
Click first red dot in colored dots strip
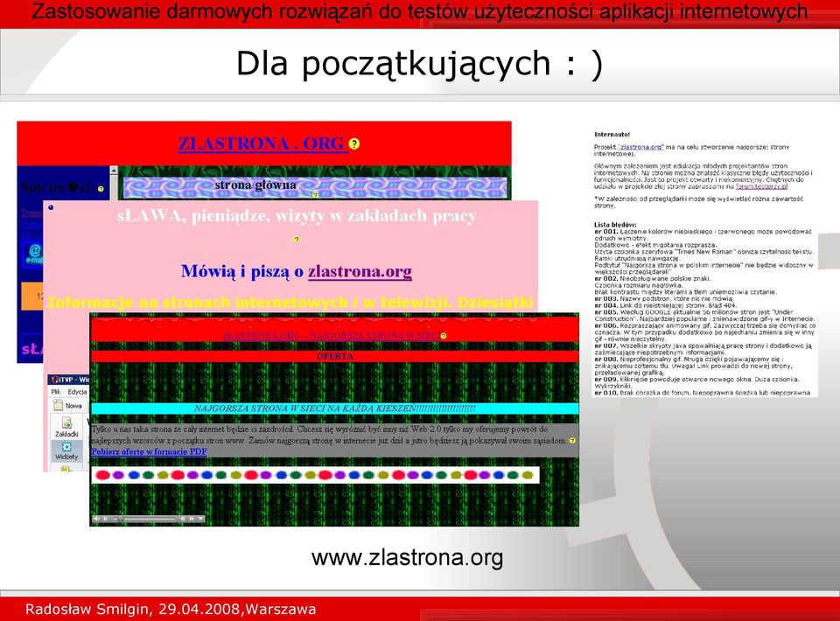pyautogui.click(x=102, y=475)
